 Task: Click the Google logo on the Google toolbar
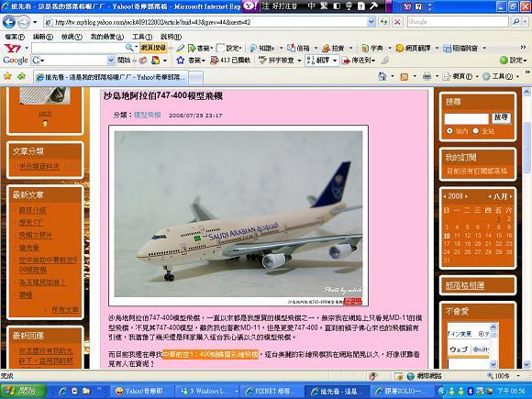pyautogui.click(x=16, y=61)
